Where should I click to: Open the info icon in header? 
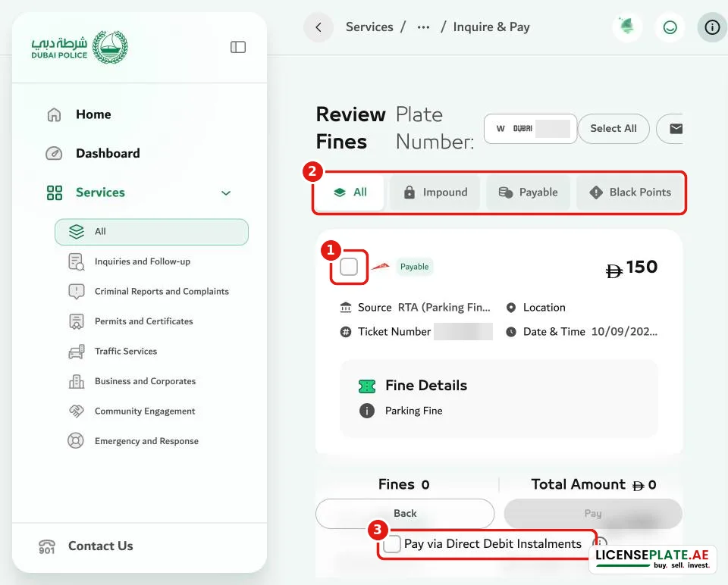pos(712,27)
